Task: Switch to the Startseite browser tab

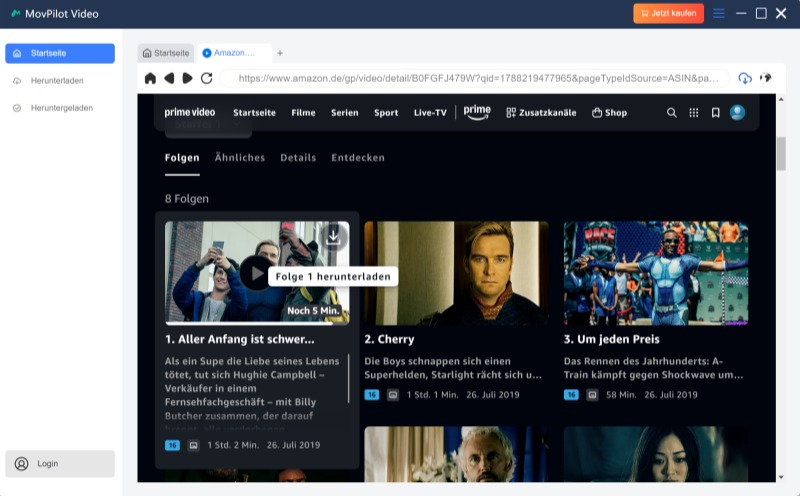Action: point(166,53)
